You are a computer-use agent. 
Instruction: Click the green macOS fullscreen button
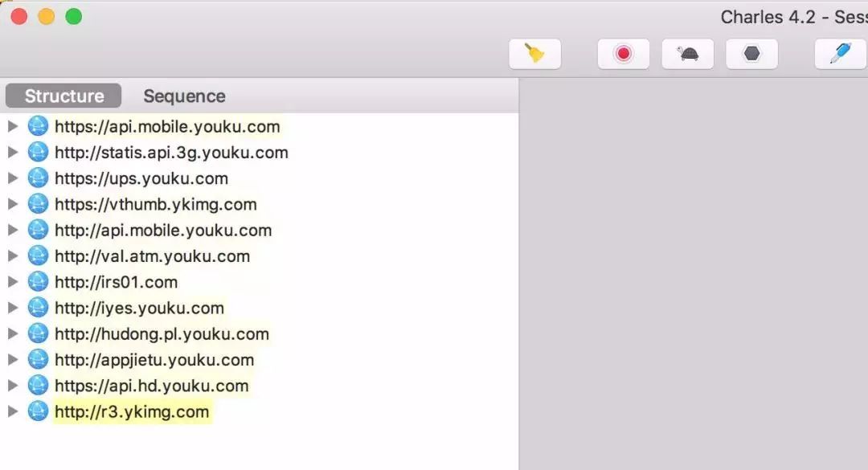pyautogui.click(x=73, y=17)
